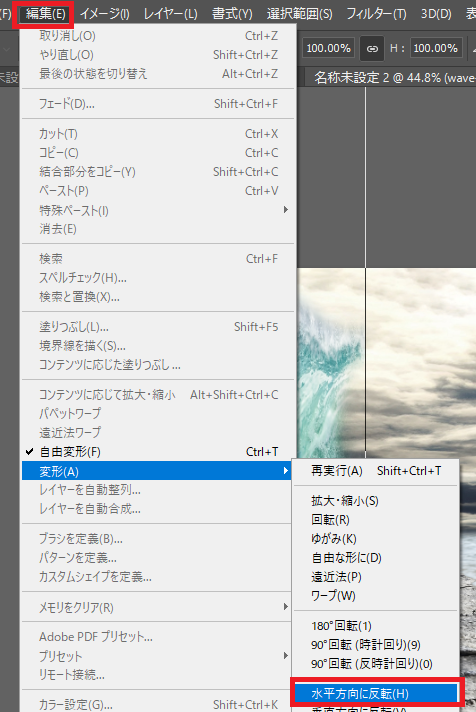Choose 90°回転 (反時計回り)(0)

[376, 664]
